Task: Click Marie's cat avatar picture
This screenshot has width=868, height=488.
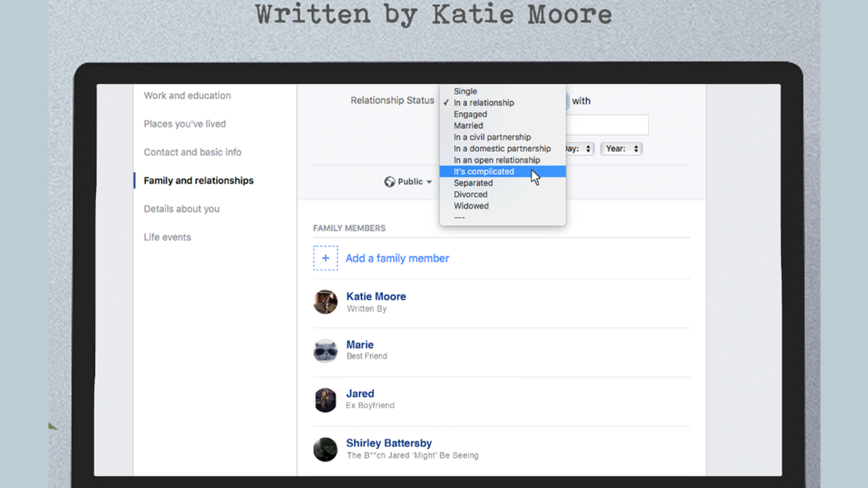Action: point(325,350)
